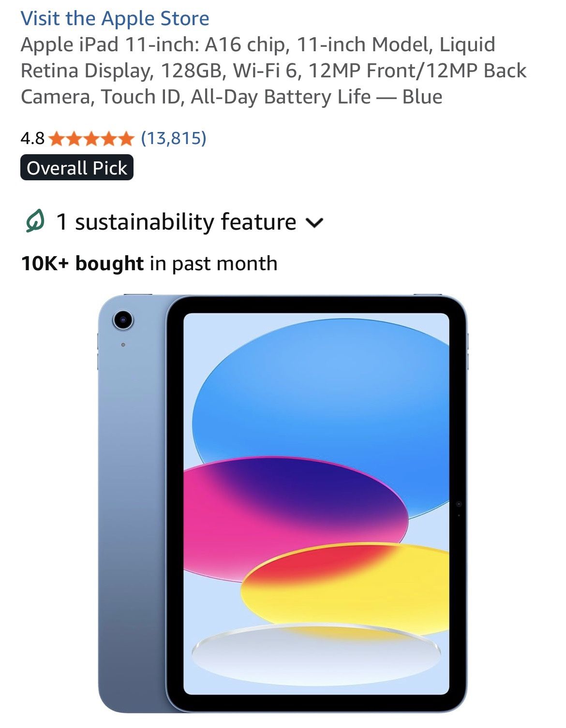Click the second orange rating star

[74, 140]
